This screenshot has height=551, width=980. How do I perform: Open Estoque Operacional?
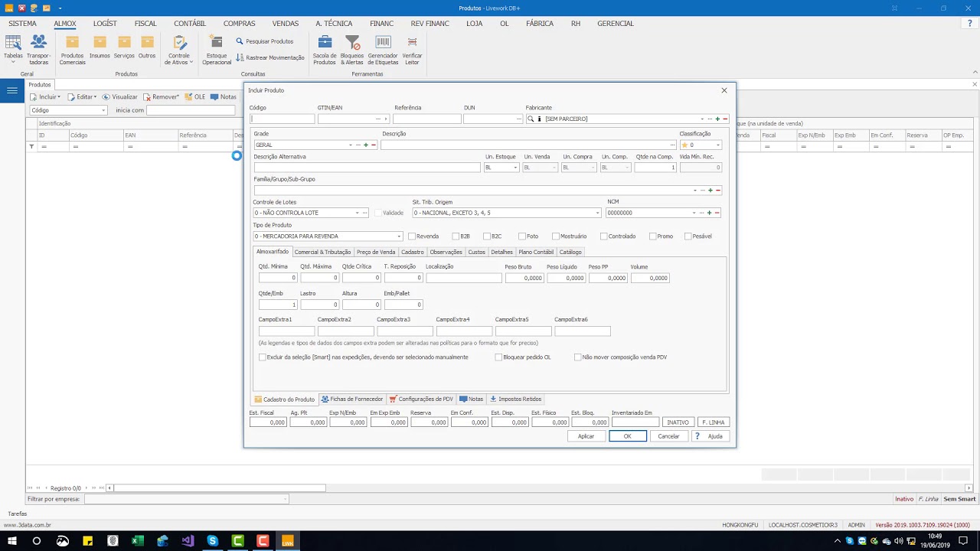click(217, 50)
